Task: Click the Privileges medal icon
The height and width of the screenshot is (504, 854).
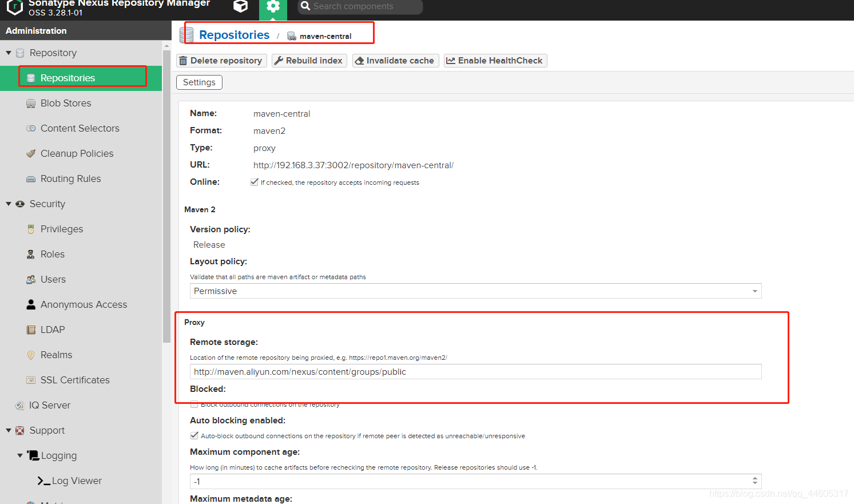Action: tap(31, 229)
